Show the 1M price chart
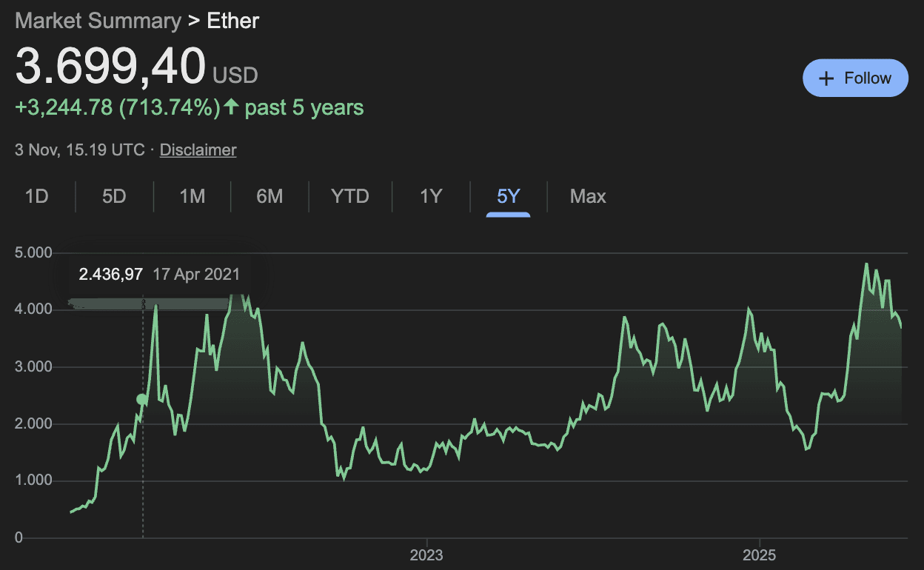 coord(192,196)
